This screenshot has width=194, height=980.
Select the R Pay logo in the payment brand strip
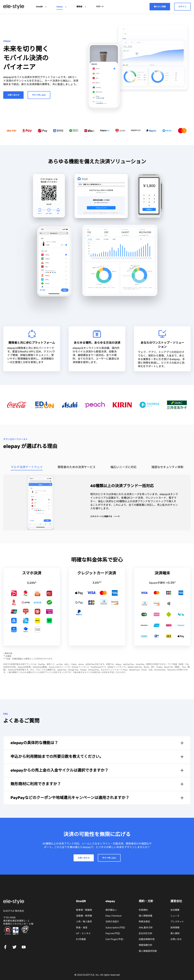click(x=27, y=130)
